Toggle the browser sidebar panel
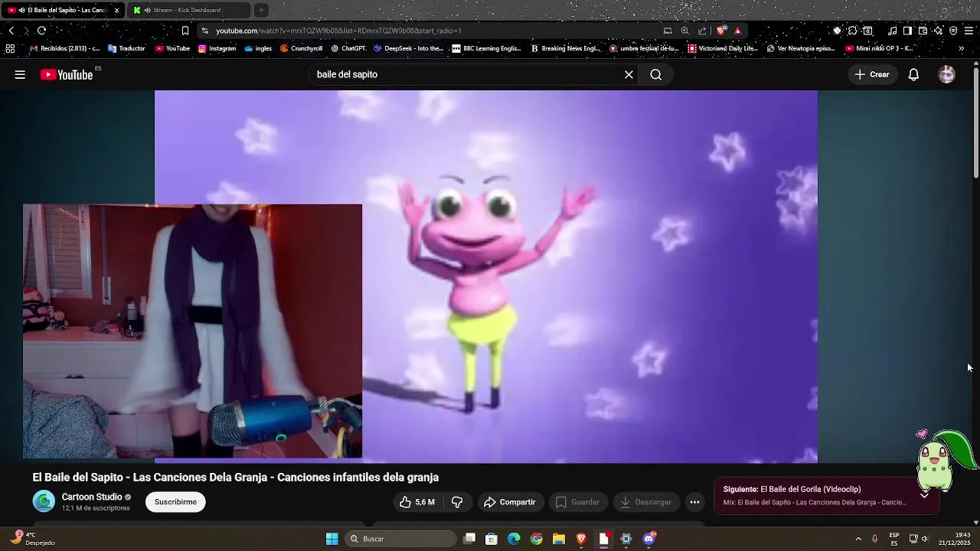Viewport: 980px width, 551px height. [x=907, y=31]
